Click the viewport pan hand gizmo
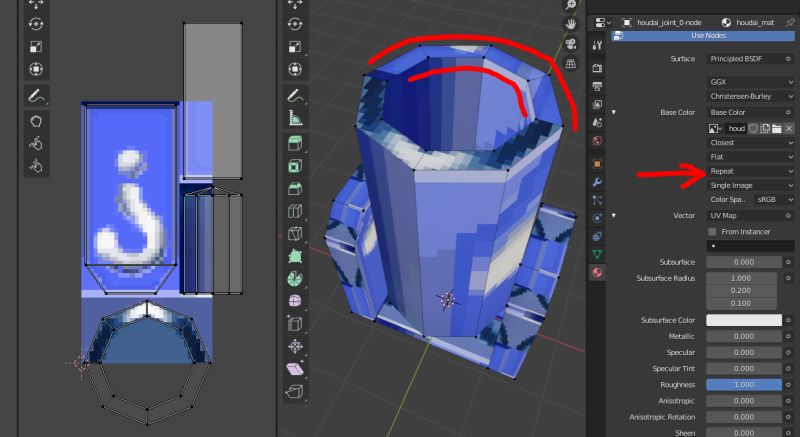The height and width of the screenshot is (437, 800). 570,24
